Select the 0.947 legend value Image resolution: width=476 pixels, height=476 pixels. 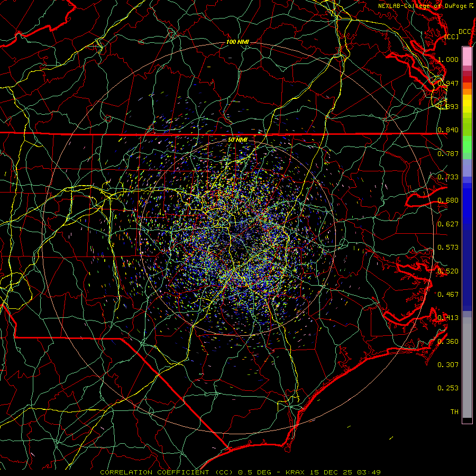tap(448, 83)
